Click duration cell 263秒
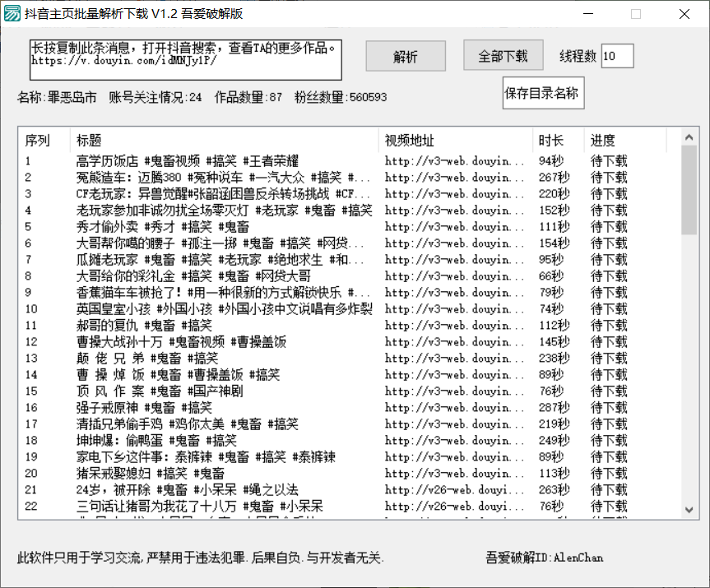This screenshot has height=588, width=710. (x=554, y=490)
